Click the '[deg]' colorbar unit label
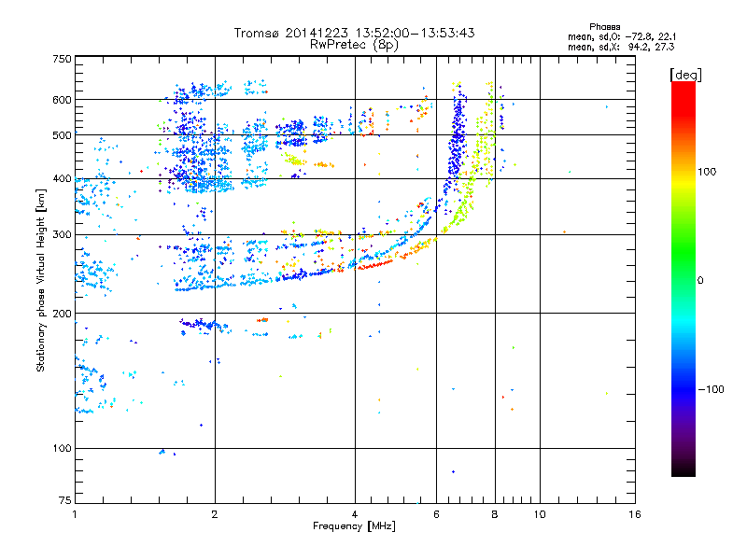The image size is (747, 560). coord(685,75)
